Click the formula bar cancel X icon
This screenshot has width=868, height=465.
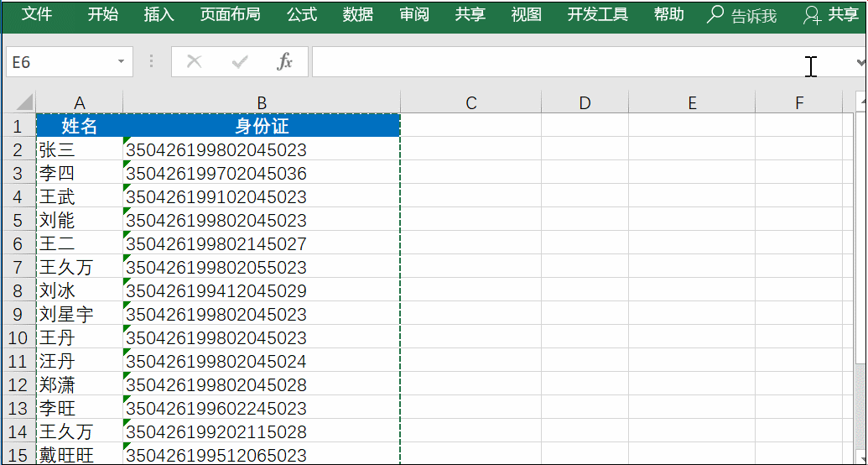[x=194, y=61]
